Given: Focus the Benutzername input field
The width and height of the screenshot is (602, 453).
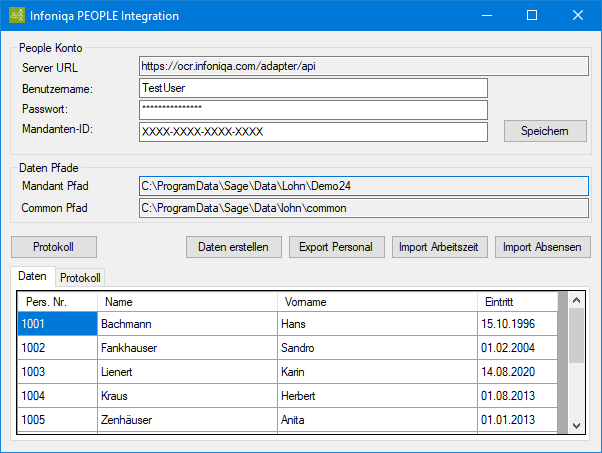Looking at the screenshot, I should (313, 88).
